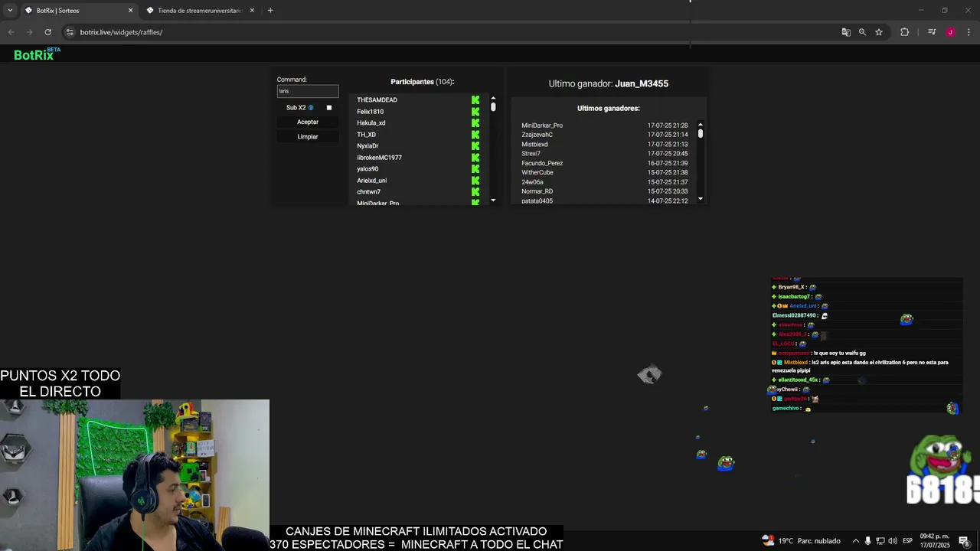Screen dimensions: 980x551
Task: Click the Limpiar button
Action: pos(308,137)
